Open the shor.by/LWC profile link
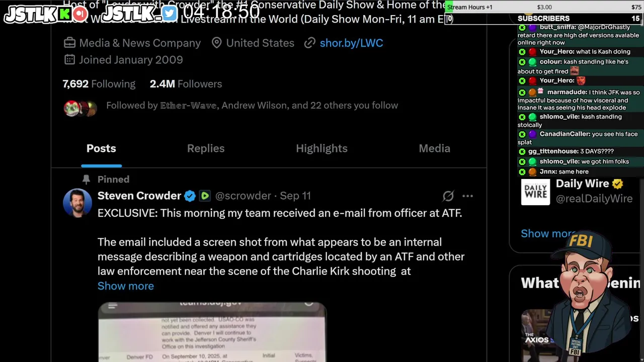Image resolution: width=644 pixels, height=362 pixels. (x=351, y=43)
